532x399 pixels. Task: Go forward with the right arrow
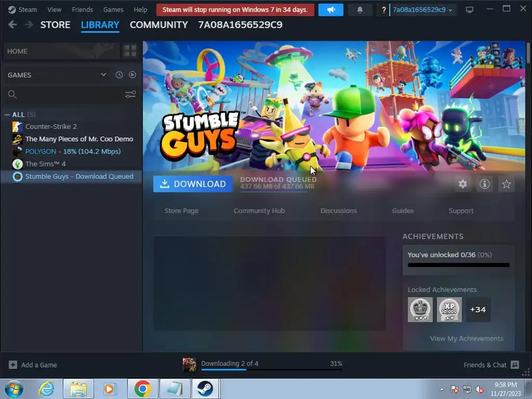coord(29,24)
